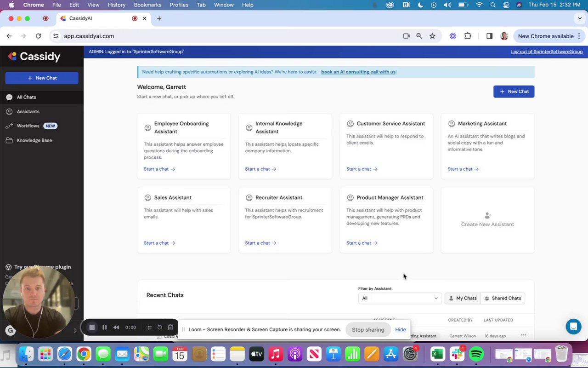The width and height of the screenshot is (588, 368).
Task: Click the user icon on the Sales Assistant card
Action: pyautogui.click(x=147, y=198)
